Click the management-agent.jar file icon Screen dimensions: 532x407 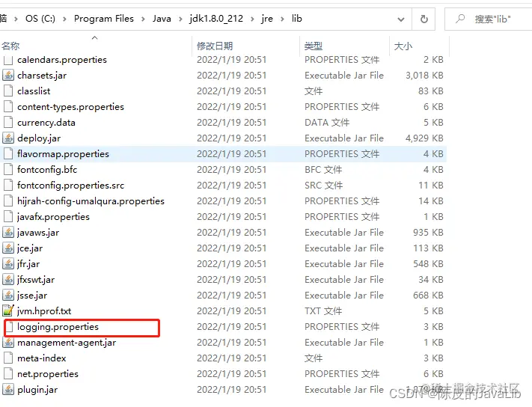pos(8,342)
